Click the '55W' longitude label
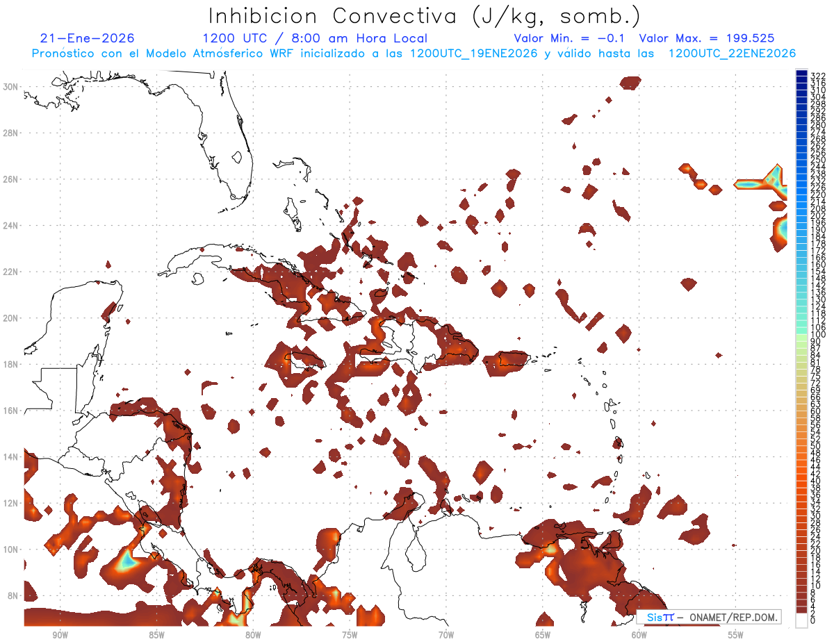The image size is (834, 644). (736, 635)
